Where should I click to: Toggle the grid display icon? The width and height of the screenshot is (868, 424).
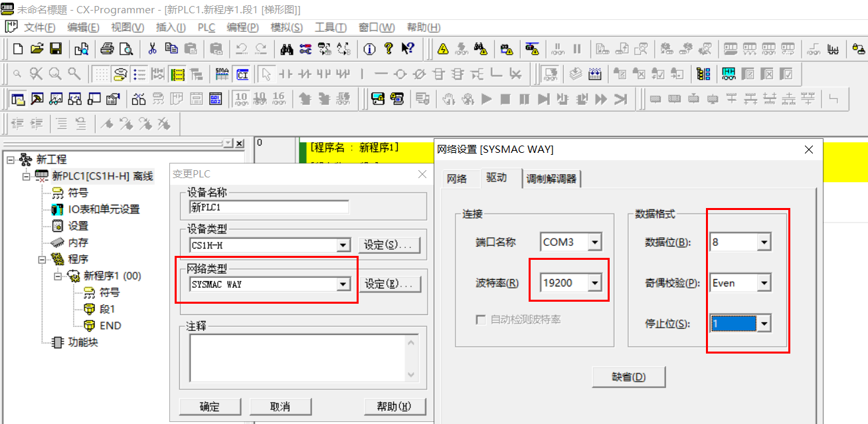tap(101, 73)
